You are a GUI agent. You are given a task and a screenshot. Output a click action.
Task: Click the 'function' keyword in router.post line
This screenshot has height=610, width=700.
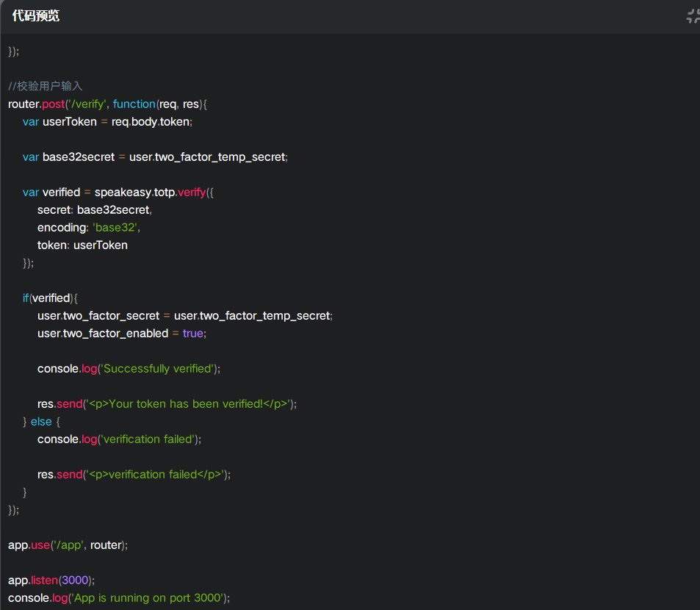pos(134,104)
